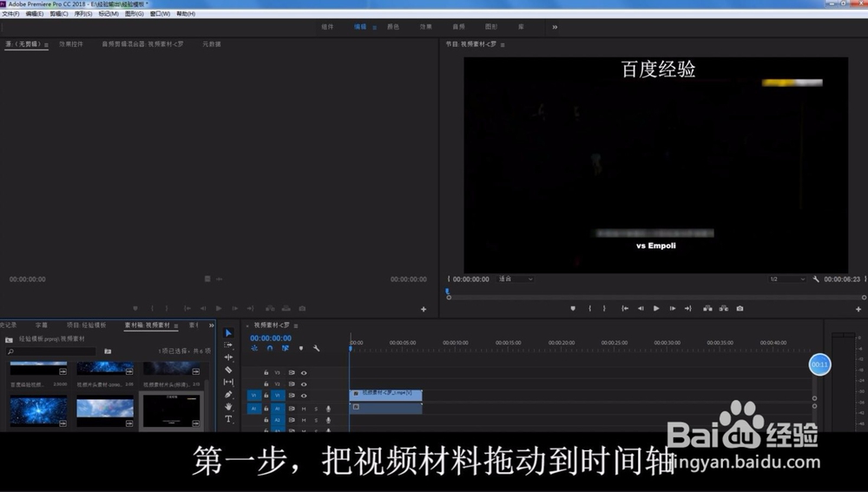Mute audio track A1
This screenshot has height=492, width=868.
coord(303,409)
